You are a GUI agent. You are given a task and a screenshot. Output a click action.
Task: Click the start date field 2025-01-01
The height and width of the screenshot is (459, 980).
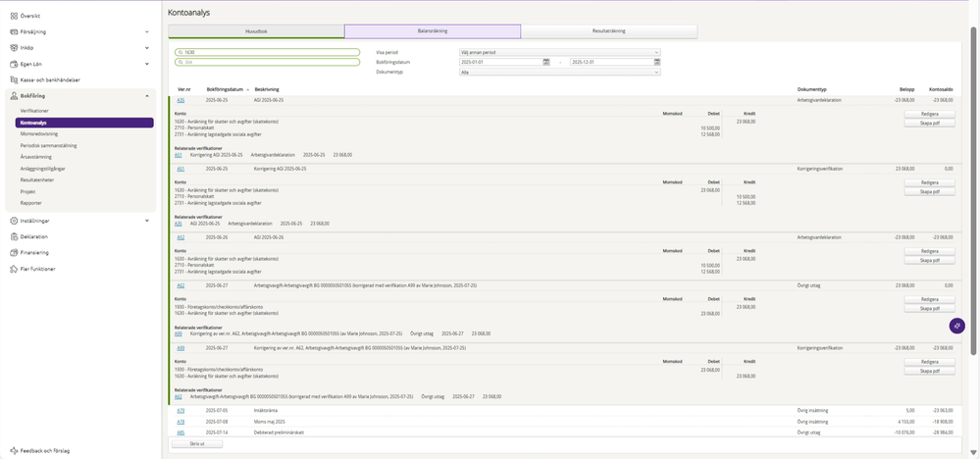pyautogui.click(x=500, y=63)
